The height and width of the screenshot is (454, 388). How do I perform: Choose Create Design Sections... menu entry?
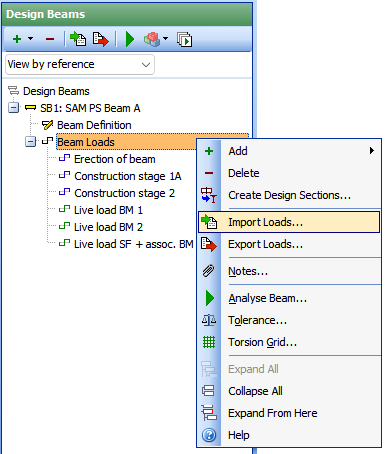coord(289,195)
